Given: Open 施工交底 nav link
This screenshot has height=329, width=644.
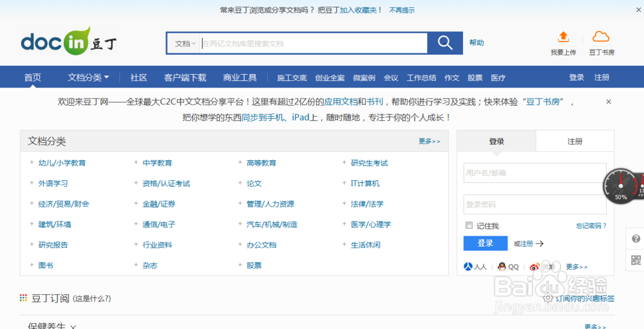Looking at the screenshot, I should coord(292,78).
